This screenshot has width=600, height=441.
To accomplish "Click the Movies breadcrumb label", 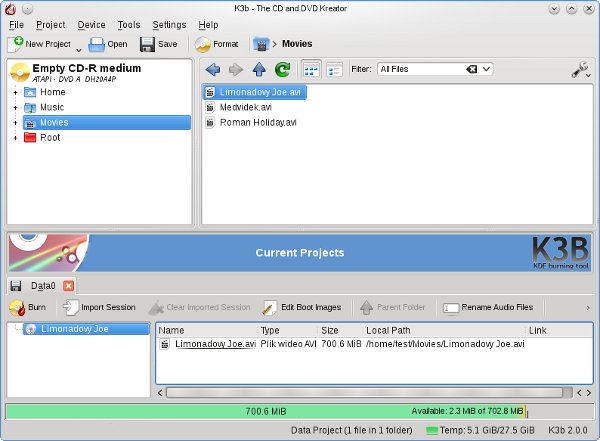I will pos(297,44).
